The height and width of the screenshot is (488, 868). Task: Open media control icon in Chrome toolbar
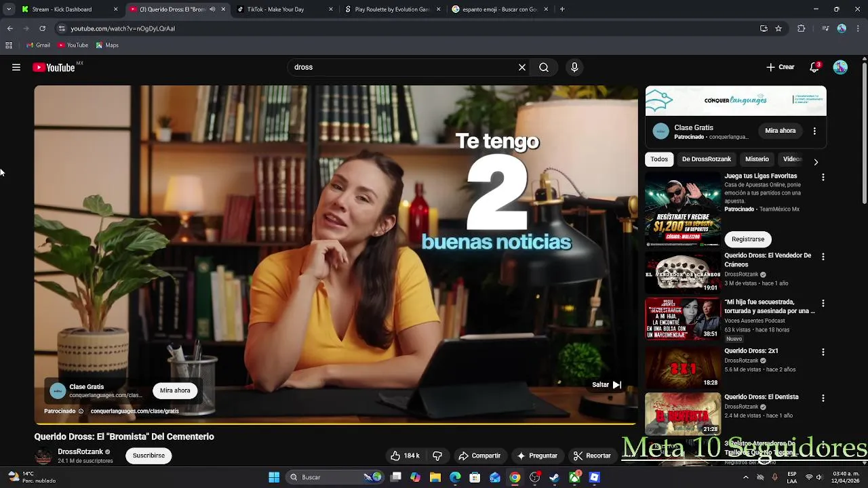[825, 28]
